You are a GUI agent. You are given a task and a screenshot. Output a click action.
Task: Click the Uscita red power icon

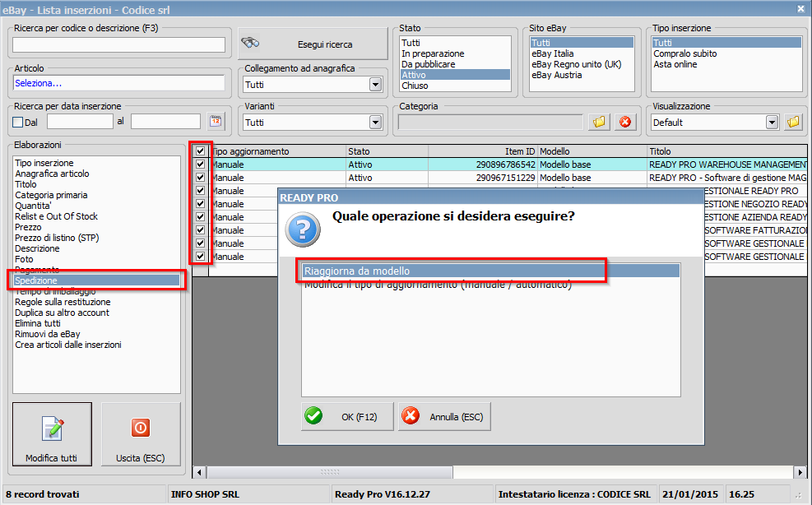[141, 428]
